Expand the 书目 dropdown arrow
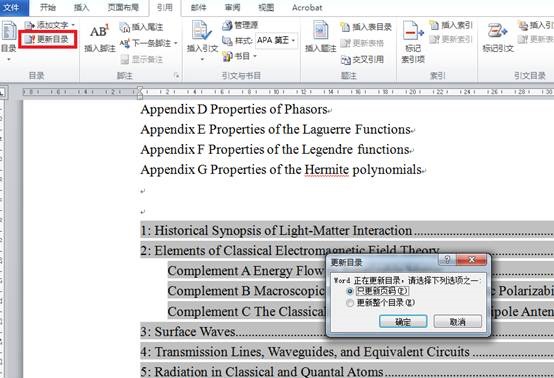The width and height of the screenshot is (554, 378). [x=255, y=56]
